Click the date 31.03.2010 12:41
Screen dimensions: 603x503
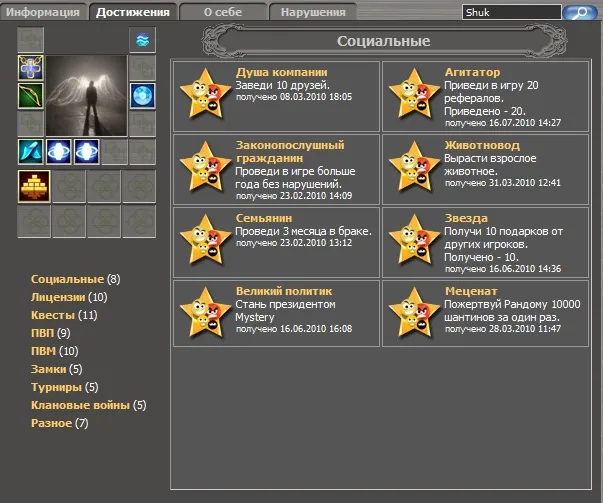pos(525,183)
